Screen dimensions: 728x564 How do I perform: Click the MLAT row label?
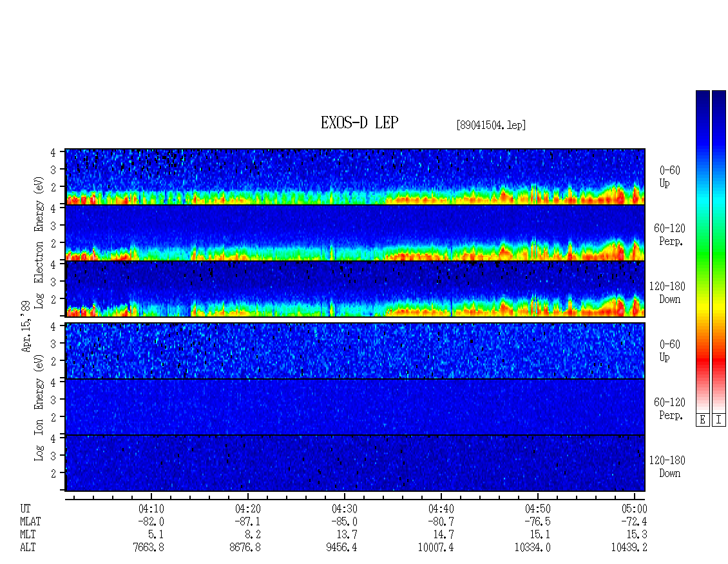point(31,521)
